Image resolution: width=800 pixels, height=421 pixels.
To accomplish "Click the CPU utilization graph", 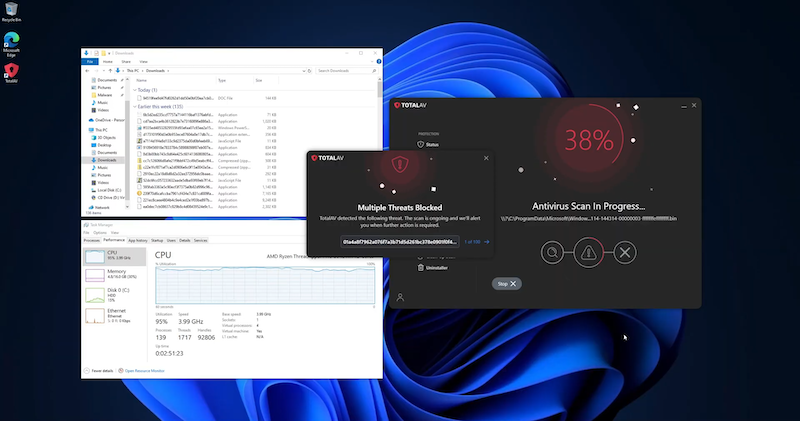I will 265,285.
